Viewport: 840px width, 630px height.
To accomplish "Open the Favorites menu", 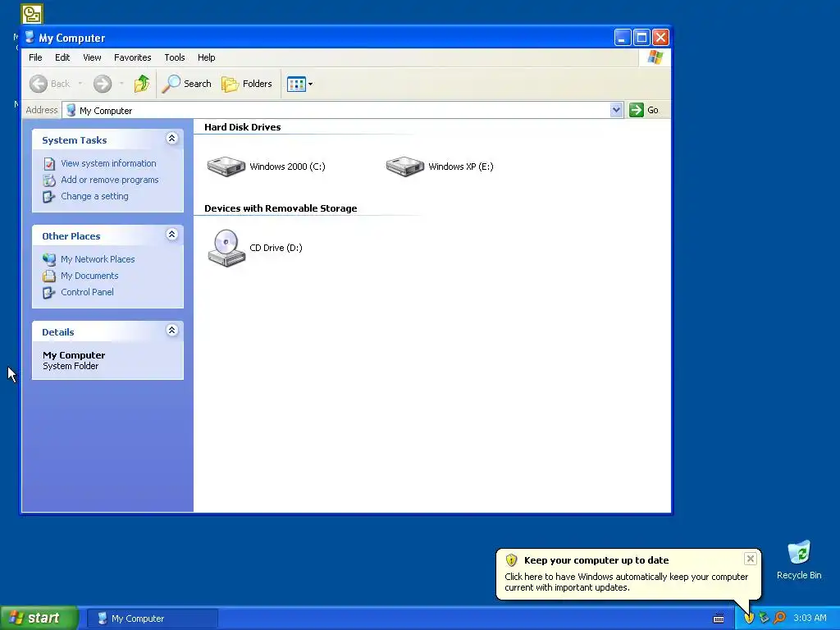I will (x=132, y=57).
